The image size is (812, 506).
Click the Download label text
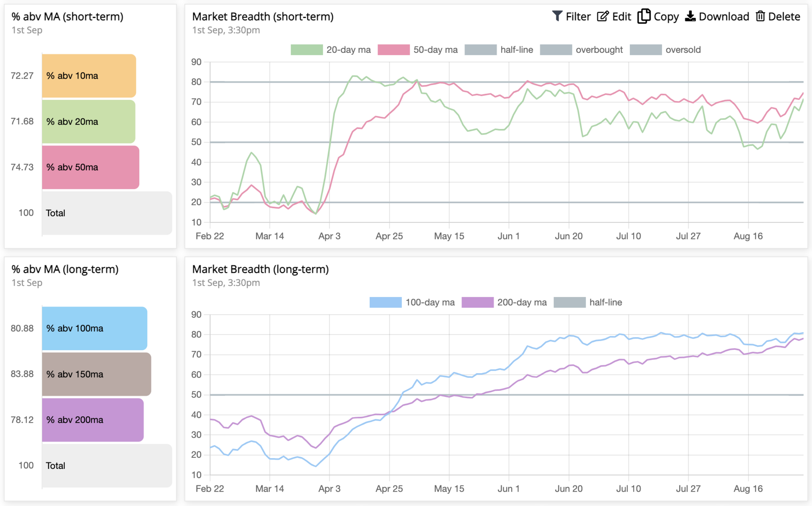pyautogui.click(x=724, y=16)
